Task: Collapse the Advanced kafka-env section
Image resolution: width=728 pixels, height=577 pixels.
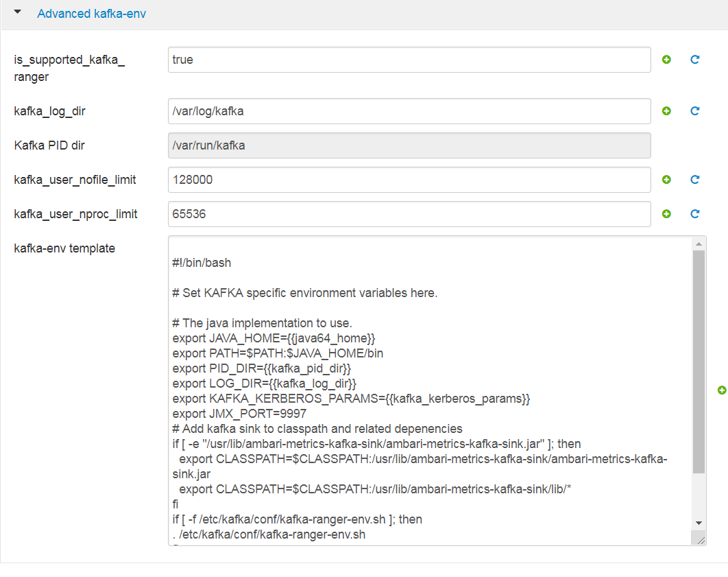Action: coord(17,11)
